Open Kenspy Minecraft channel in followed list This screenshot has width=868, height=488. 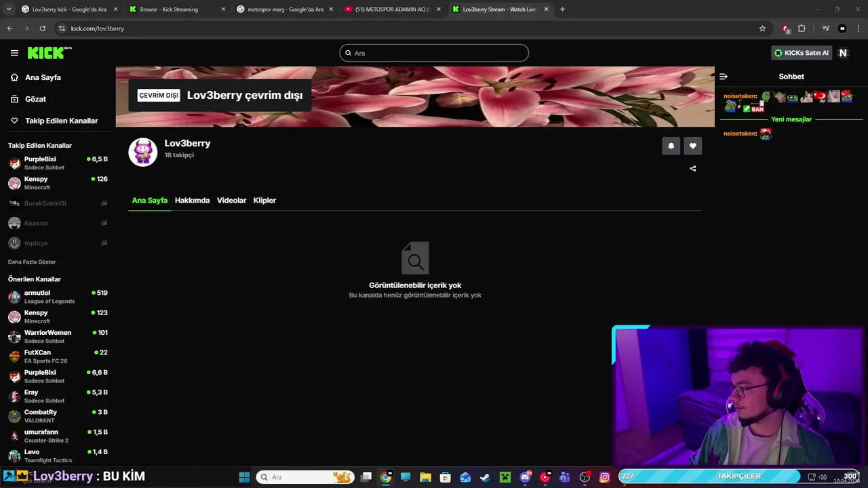click(58, 183)
